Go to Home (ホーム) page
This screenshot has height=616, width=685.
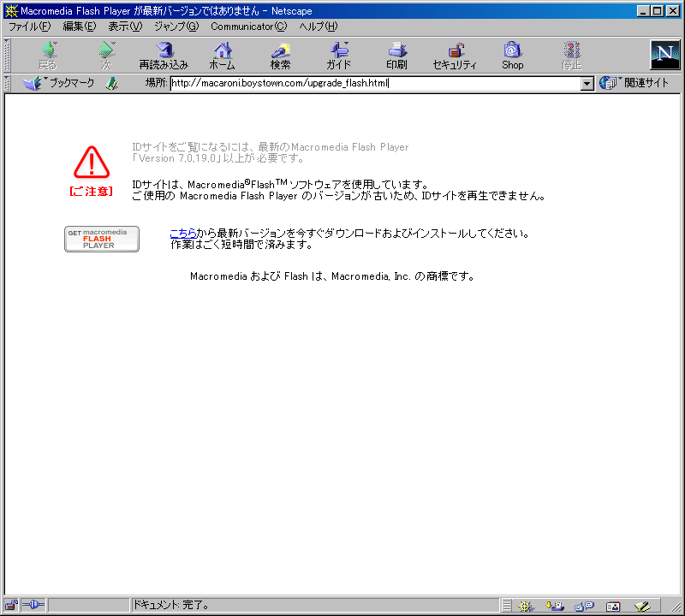pyautogui.click(x=222, y=56)
